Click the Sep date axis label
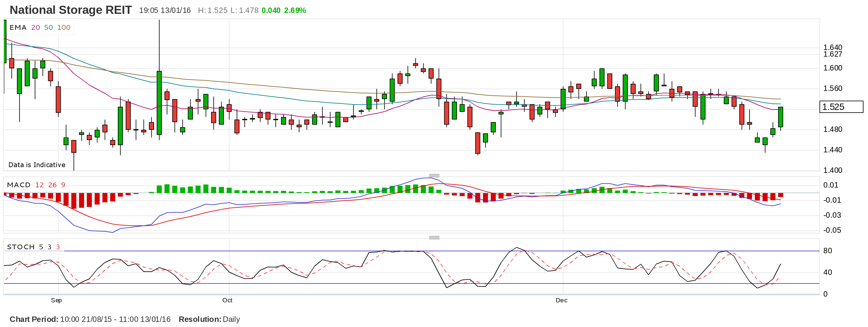The width and height of the screenshot is (868, 327). [x=56, y=300]
